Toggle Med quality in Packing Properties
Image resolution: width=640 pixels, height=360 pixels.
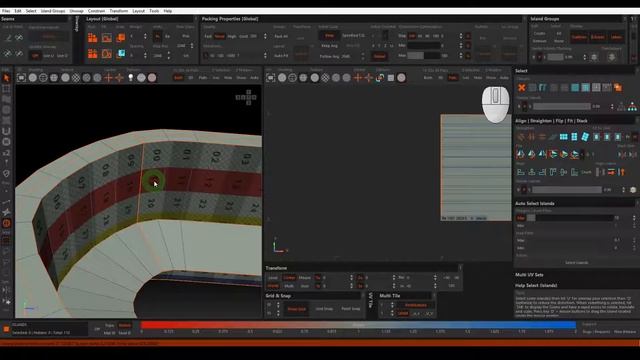click(220, 36)
